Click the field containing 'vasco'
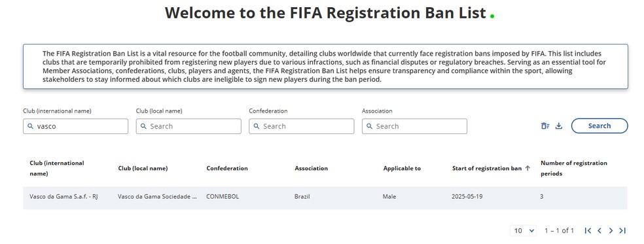The height and width of the screenshot is (244, 644). [x=75, y=126]
